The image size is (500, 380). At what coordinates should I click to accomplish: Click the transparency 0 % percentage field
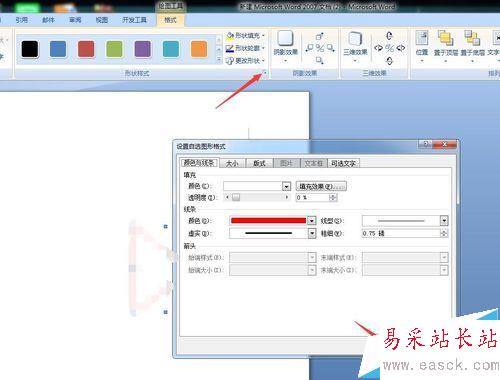tap(312, 198)
